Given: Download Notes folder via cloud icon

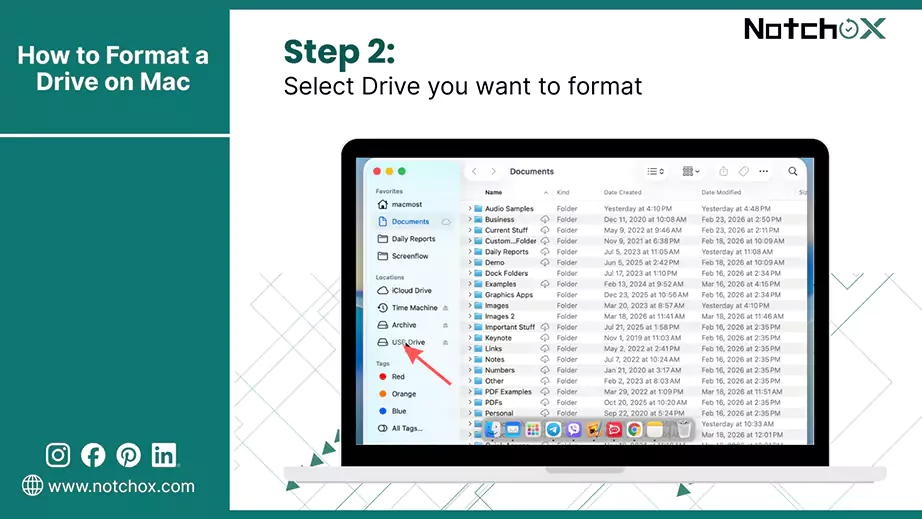Looking at the screenshot, I should tap(544, 359).
